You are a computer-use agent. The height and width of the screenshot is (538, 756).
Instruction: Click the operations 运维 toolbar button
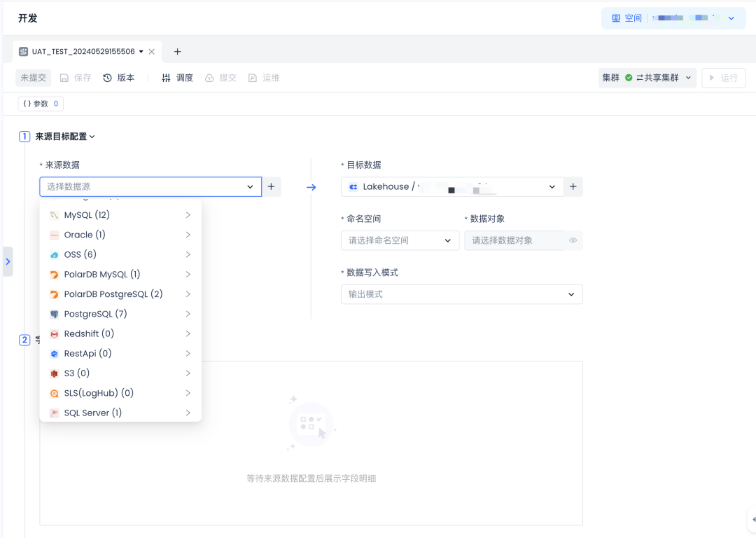264,78
